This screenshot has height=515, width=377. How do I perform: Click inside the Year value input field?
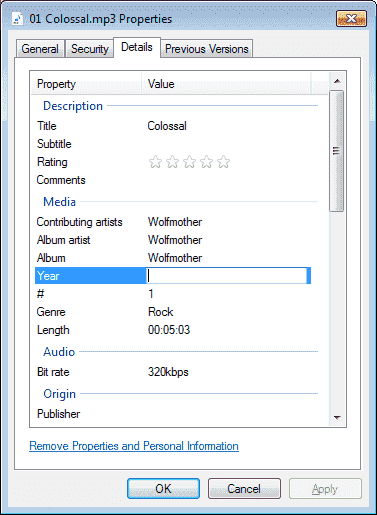coord(227,276)
